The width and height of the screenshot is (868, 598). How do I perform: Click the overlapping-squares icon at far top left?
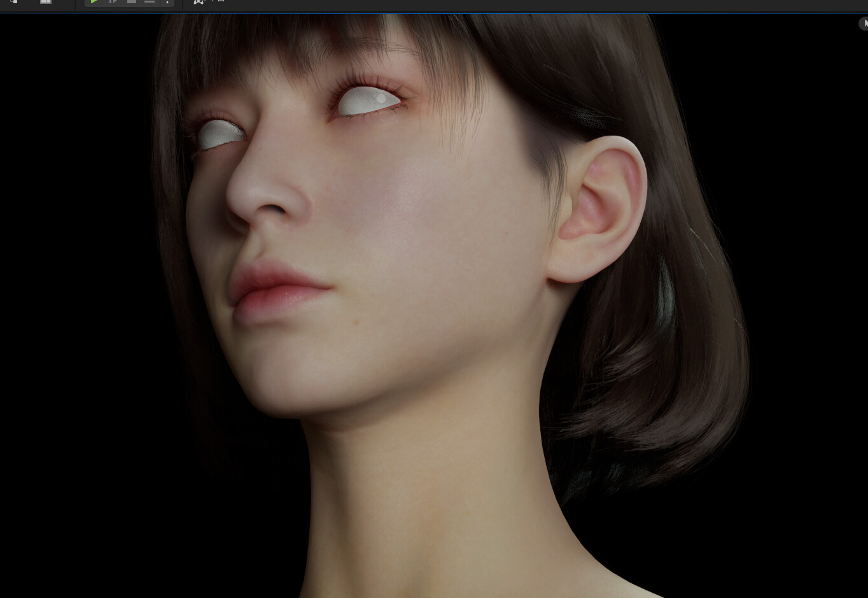pyautogui.click(x=14, y=2)
